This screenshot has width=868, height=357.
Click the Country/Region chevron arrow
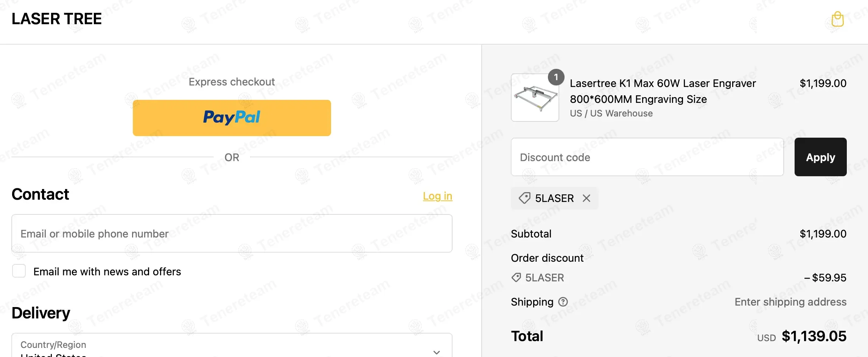[x=437, y=352]
